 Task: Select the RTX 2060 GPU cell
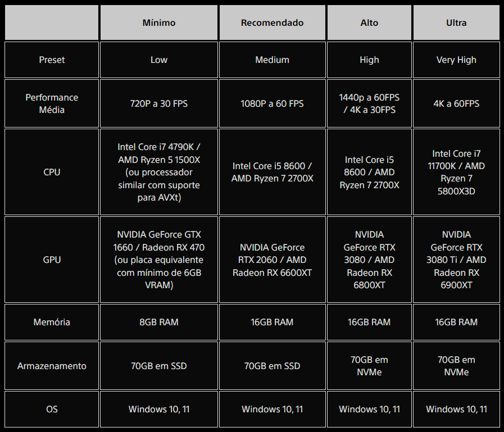point(273,260)
